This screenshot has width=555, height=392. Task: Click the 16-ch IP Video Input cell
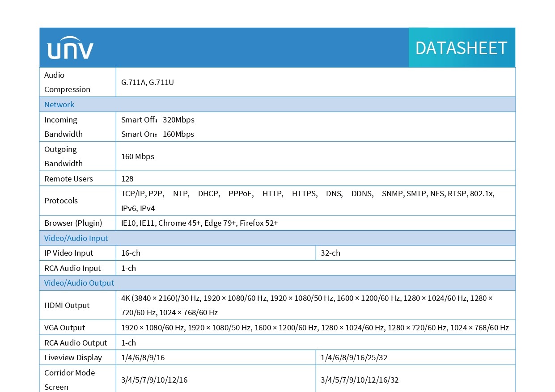[x=216, y=253]
